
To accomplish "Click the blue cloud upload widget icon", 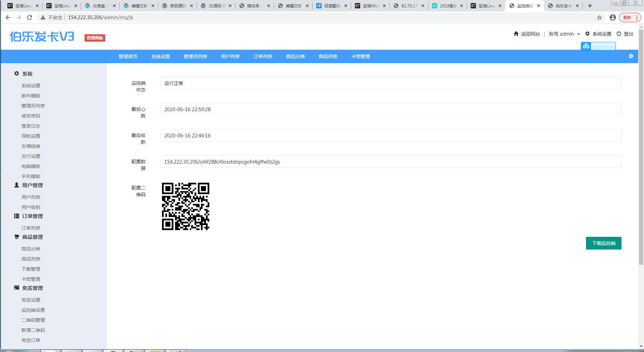I will 586,46.
